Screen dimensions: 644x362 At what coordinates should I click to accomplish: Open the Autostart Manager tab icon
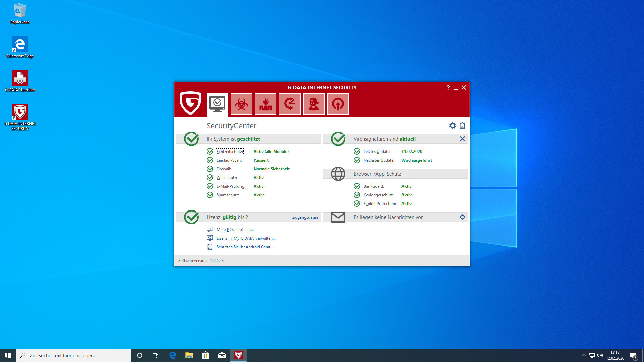click(x=338, y=104)
